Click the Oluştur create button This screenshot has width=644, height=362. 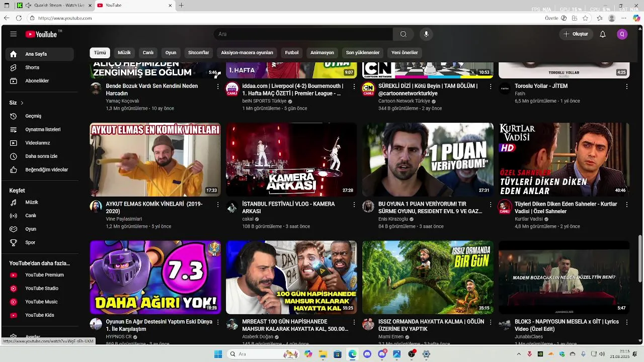tap(576, 34)
